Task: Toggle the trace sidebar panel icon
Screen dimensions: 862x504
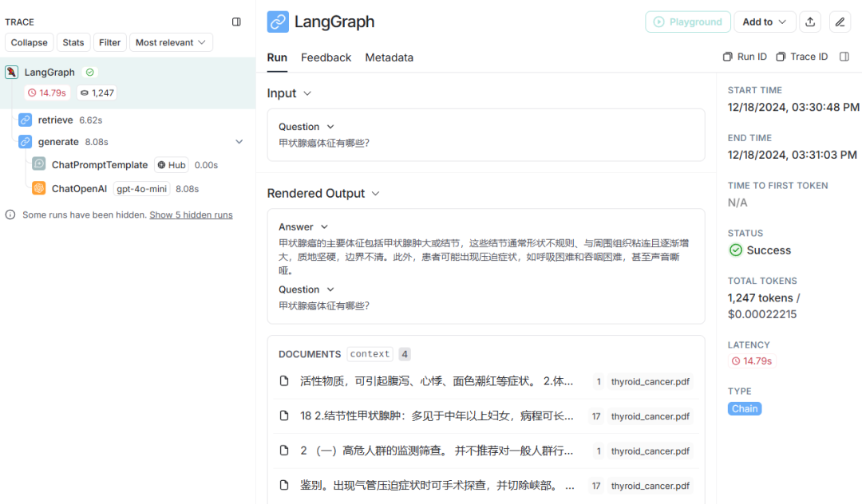Action: [x=236, y=22]
